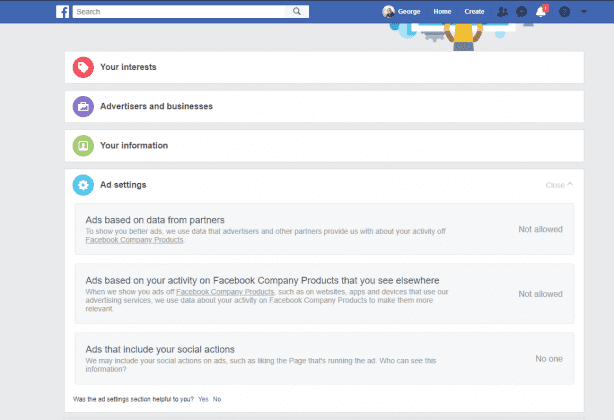Image resolution: width=614 pixels, height=420 pixels.
Task: Open the notifications bell
Action: click(541, 11)
